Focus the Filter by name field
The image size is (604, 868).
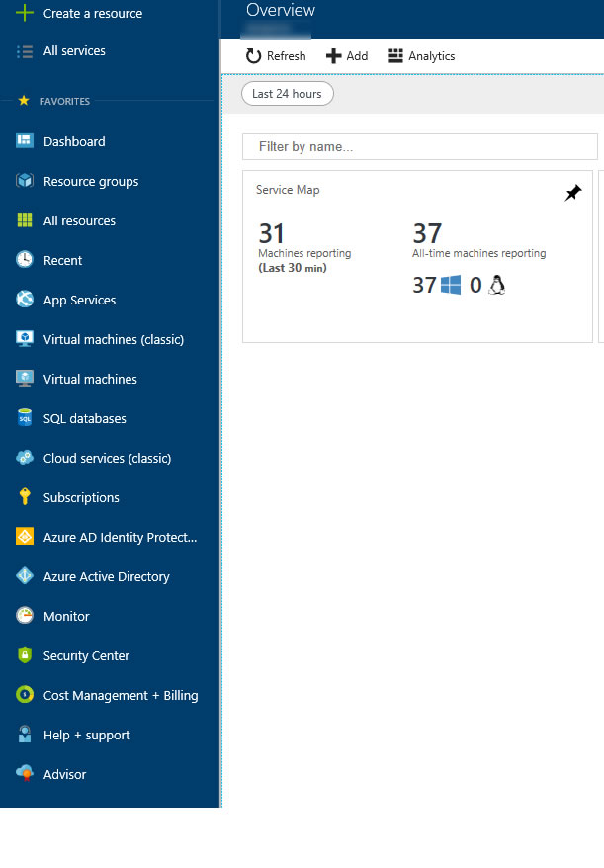(420, 147)
